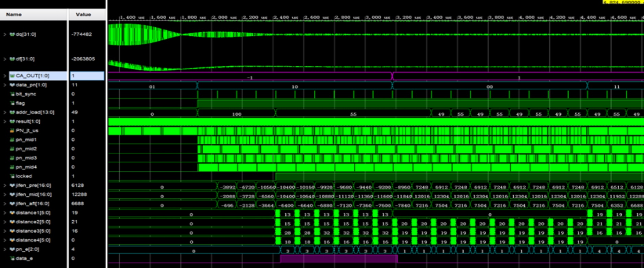Screen dimensions: 644x268
Task: Expand the pn_e[2:0] bus
Action: 4,249
